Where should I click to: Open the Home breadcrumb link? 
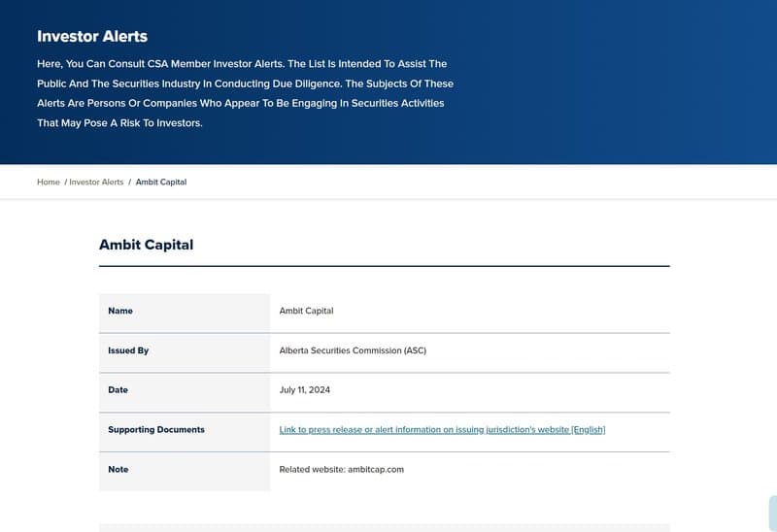48,182
